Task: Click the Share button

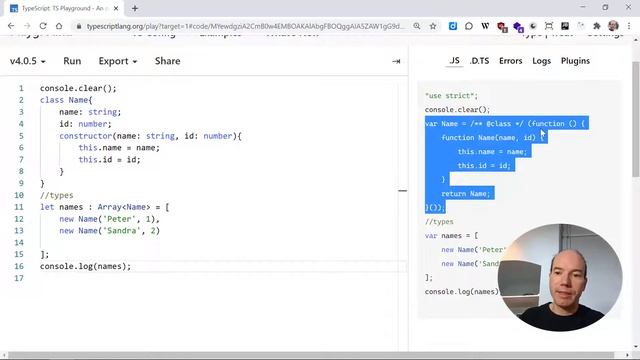Action: click(x=167, y=61)
